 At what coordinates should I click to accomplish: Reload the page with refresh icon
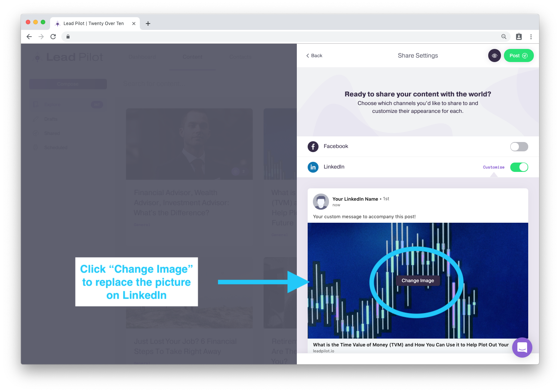tap(53, 37)
